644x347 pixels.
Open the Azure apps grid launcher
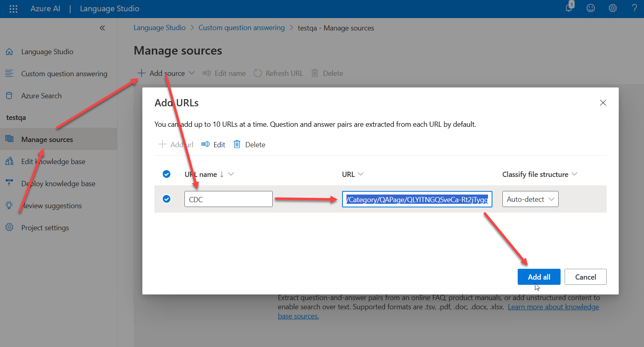pos(13,9)
